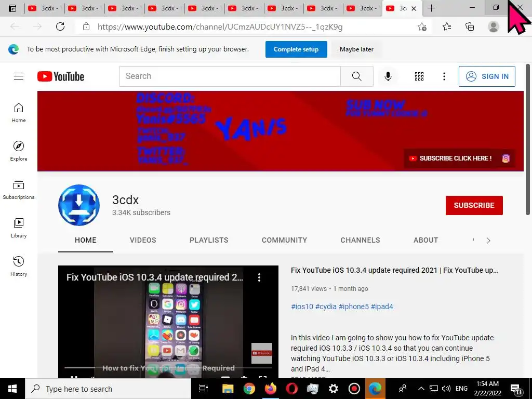Click the 3cdx channel avatar
This screenshot has height=399, width=532.
click(x=79, y=205)
